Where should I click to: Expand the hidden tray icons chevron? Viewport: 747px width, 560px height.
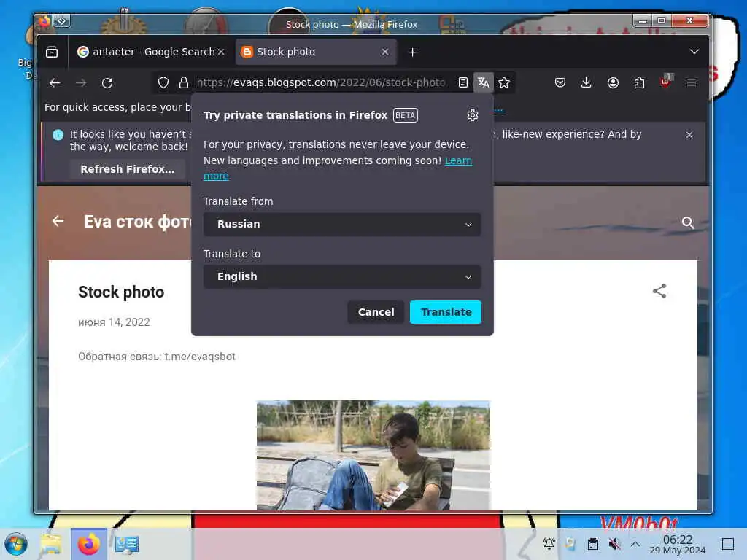(635, 544)
